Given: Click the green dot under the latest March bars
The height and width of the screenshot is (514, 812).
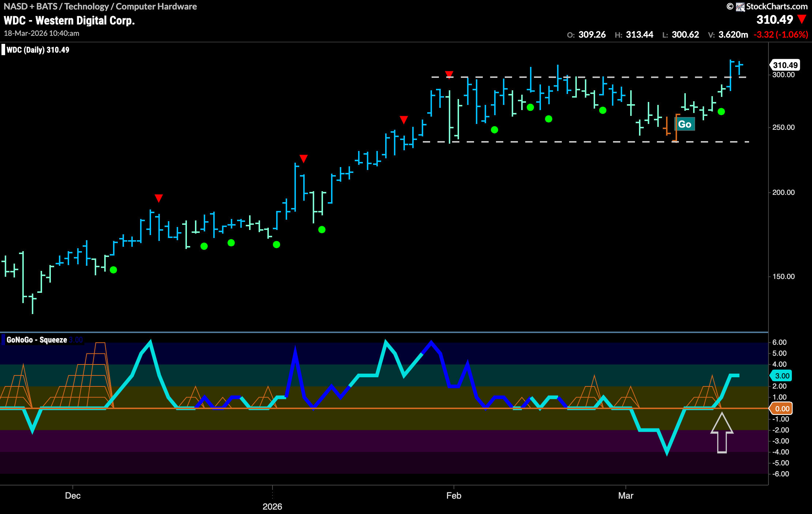Looking at the screenshot, I should pyautogui.click(x=721, y=112).
